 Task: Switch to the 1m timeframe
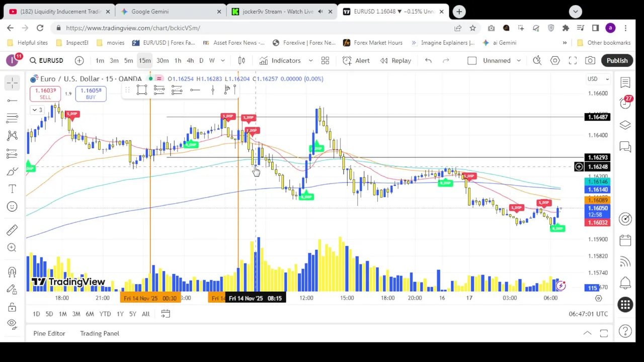tap(100, 60)
